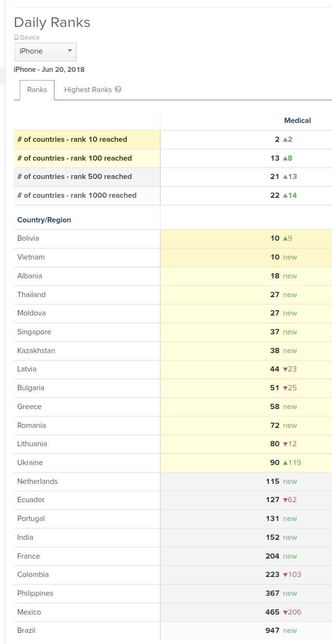Viewport: 332px width, 644px height.
Task: Click the red down arrow in Colombia row
Action: pos(285,575)
